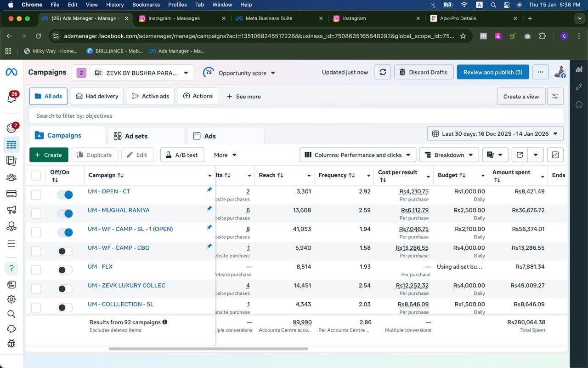Open the three-dot more options button
The width and height of the screenshot is (588, 368).
[540, 72]
